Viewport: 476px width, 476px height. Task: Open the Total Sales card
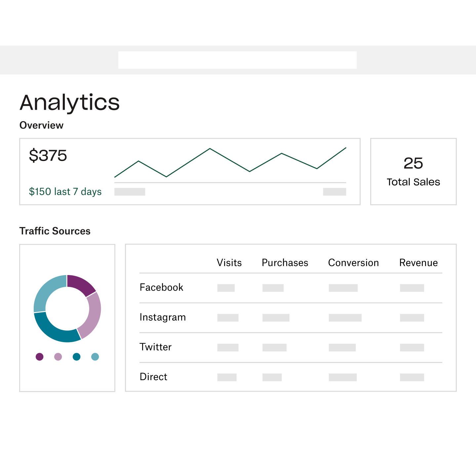pyautogui.click(x=413, y=172)
